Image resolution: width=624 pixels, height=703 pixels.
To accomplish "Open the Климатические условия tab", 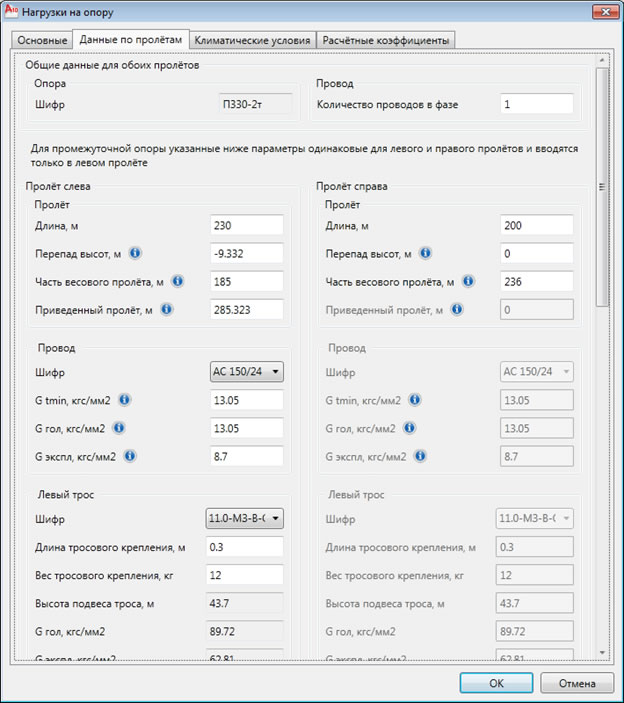I will click(252, 40).
